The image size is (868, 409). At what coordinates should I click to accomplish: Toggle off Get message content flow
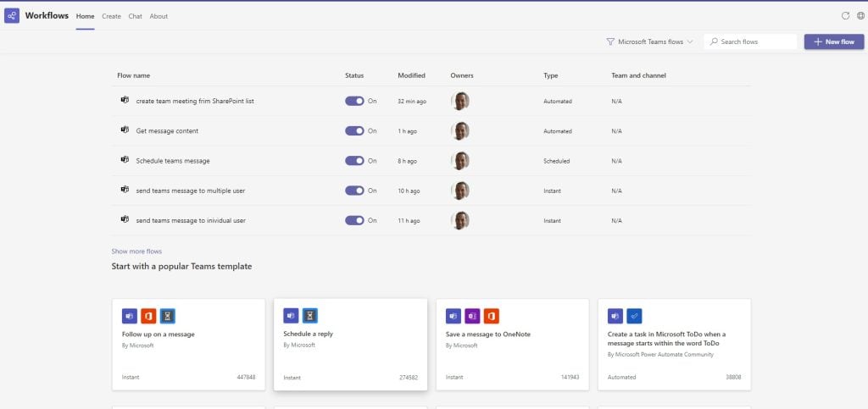(x=355, y=131)
